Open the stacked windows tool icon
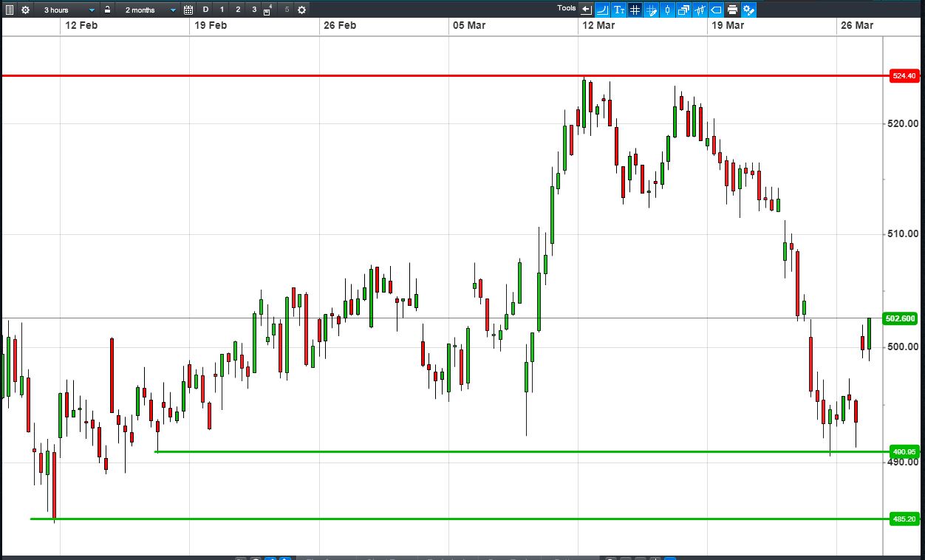Viewport: 925px width, 560px height. pyautogui.click(x=683, y=10)
